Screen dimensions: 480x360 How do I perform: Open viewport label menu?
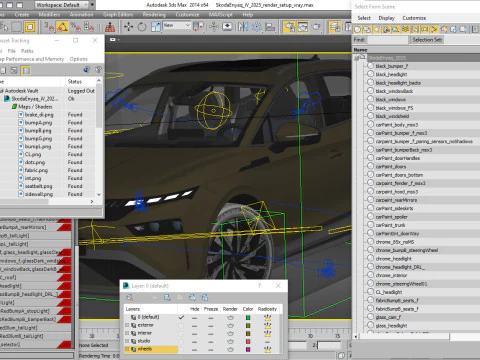coord(114,39)
